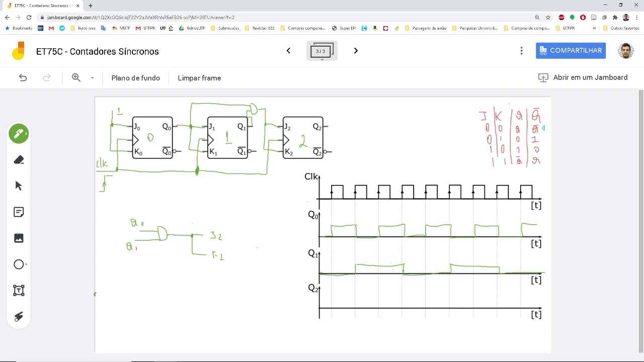Click the ABP extension icon
644x362 pixels.
click(561, 17)
